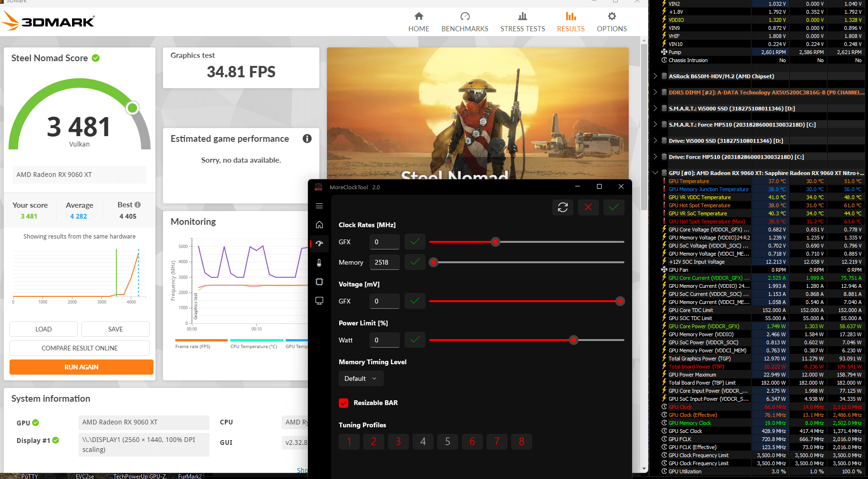Select Tuning Profile 5

coord(448,442)
